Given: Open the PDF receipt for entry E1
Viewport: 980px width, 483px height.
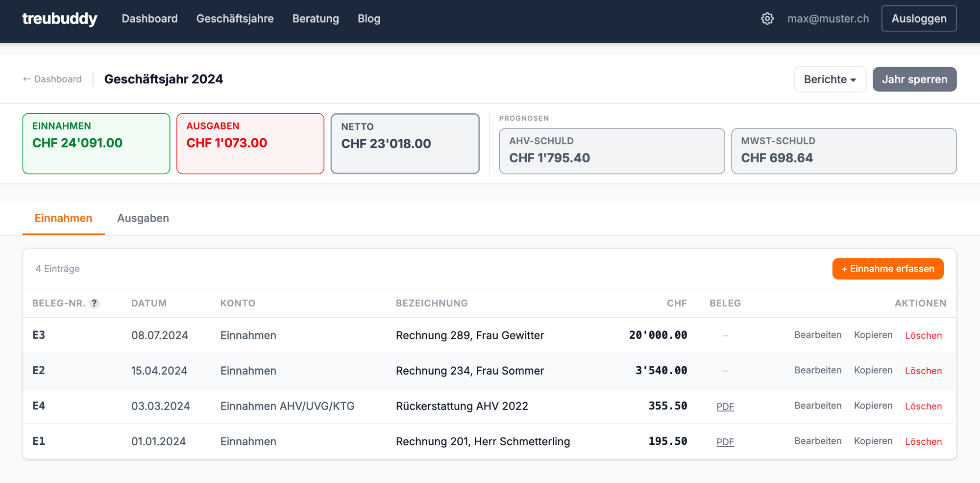Looking at the screenshot, I should tap(725, 442).
